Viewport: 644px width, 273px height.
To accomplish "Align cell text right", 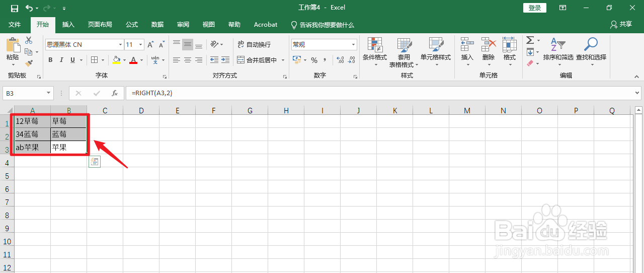I will pos(199,60).
